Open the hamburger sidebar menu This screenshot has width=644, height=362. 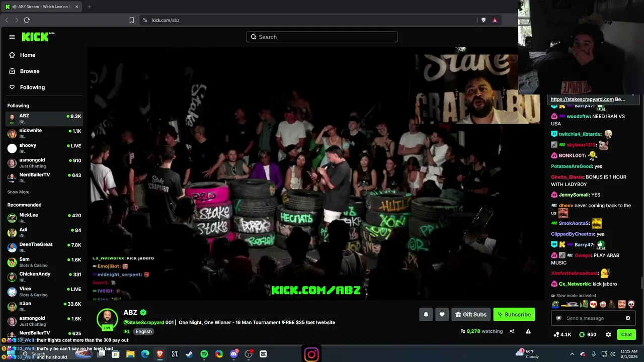(12, 37)
